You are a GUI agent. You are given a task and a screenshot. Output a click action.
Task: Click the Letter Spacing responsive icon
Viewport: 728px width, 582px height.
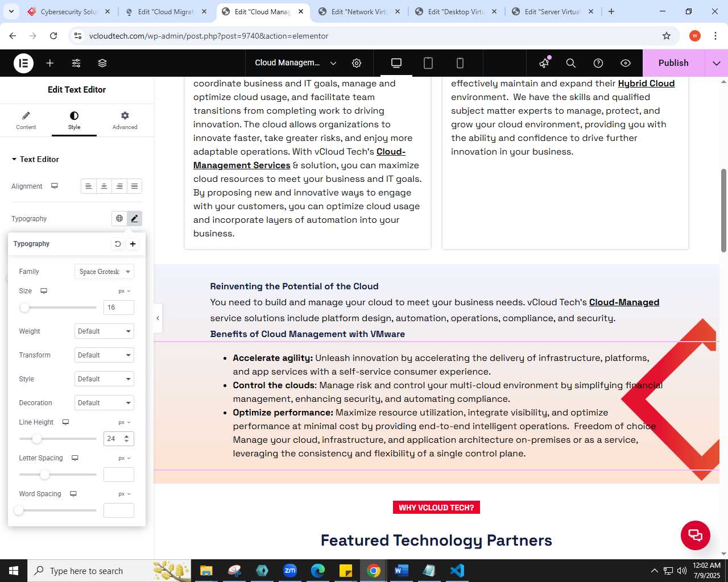[75, 458]
